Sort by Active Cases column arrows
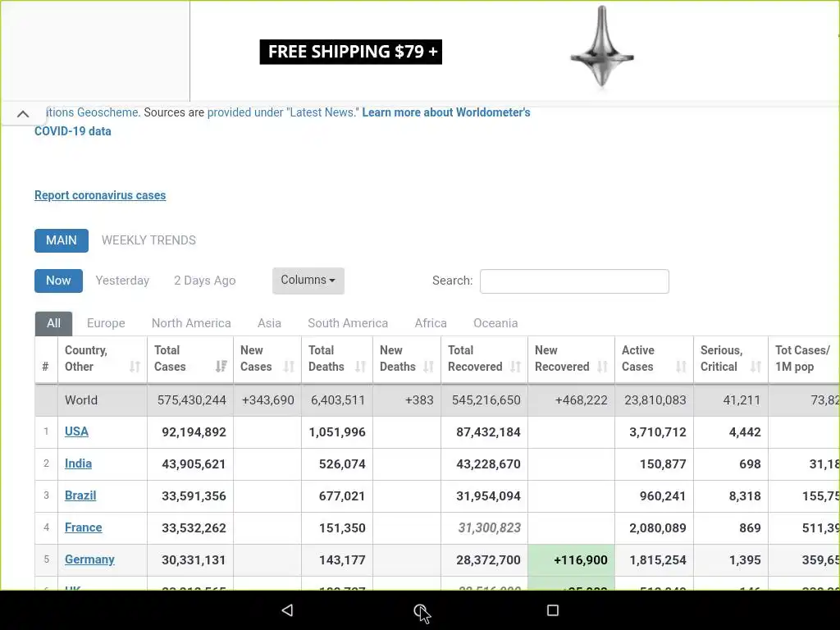Viewport: 840px width, 630px height. (681, 367)
